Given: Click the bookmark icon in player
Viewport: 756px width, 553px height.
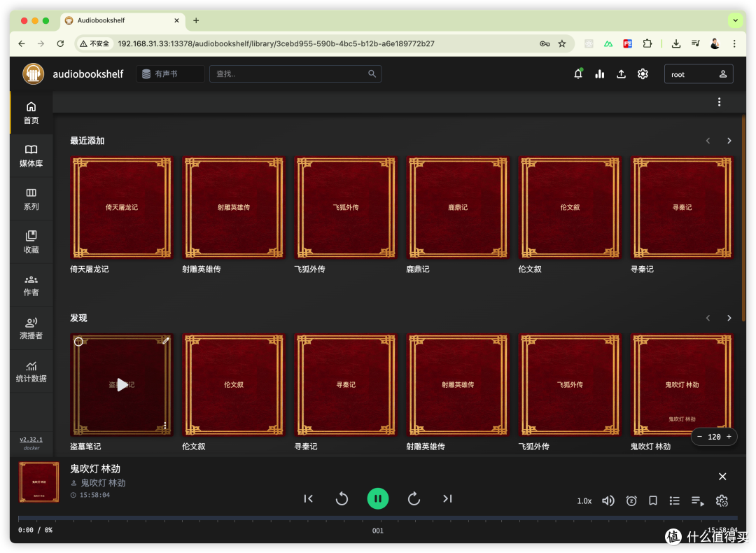Looking at the screenshot, I should pyautogui.click(x=653, y=500).
